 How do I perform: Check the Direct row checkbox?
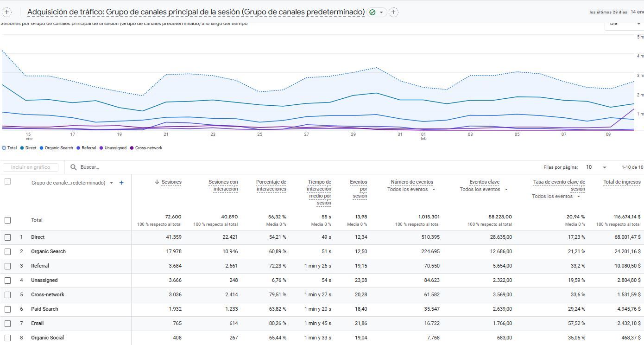7,237
